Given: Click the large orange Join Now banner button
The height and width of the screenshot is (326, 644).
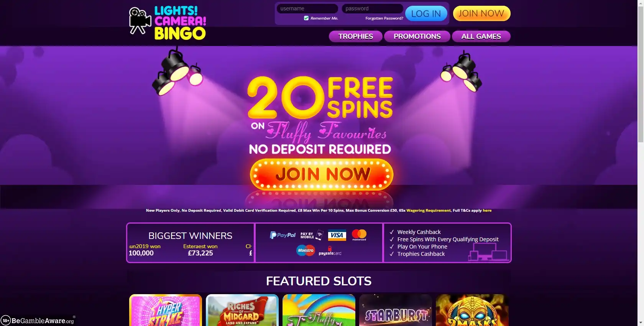Looking at the screenshot, I should tap(322, 175).
